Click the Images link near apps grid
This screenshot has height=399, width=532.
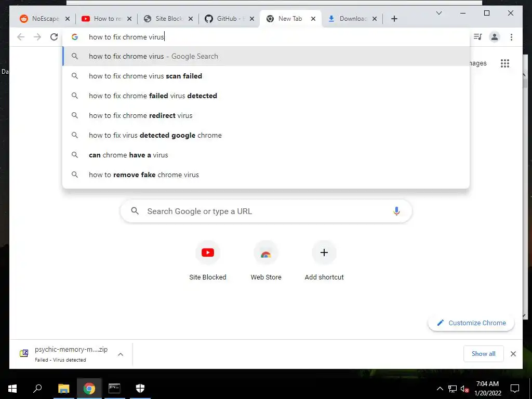(478, 63)
